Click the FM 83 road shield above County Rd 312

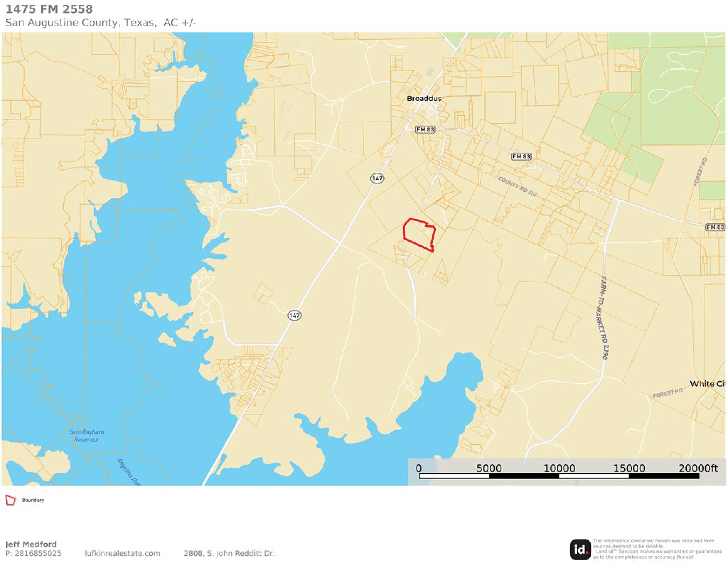pyautogui.click(x=521, y=156)
